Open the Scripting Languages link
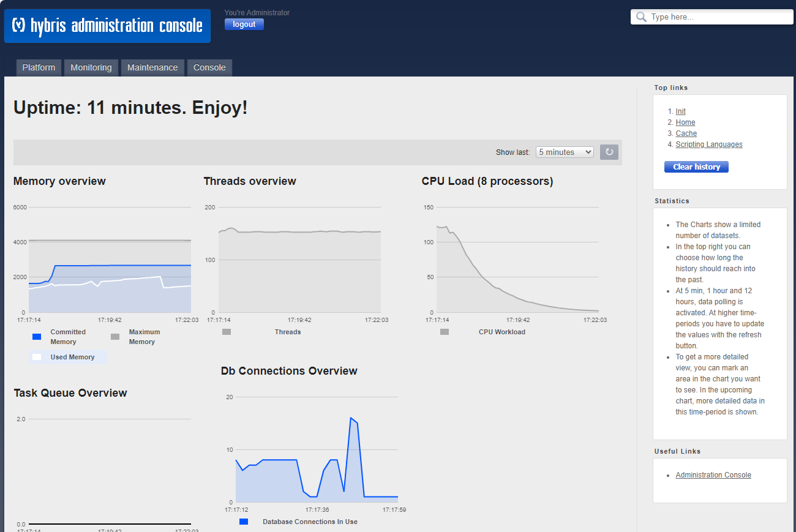The height and width of the screenshot is (532, 796). [x=709, y=144]
